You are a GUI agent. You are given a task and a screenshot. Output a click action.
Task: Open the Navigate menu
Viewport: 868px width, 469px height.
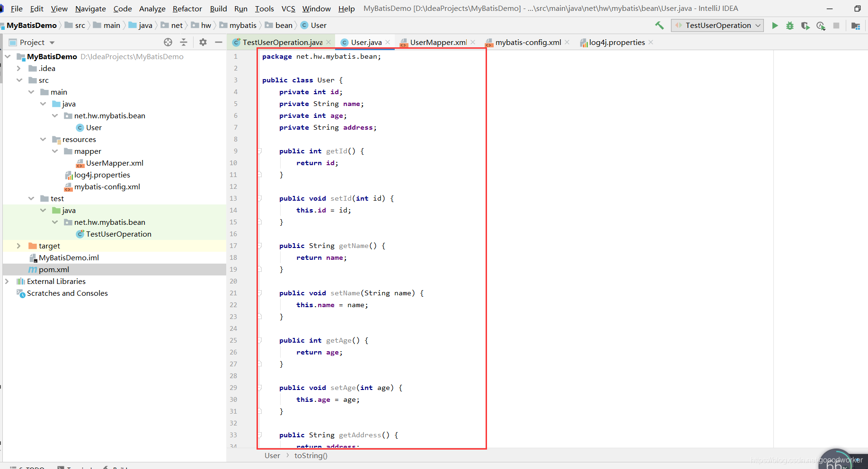90,9
